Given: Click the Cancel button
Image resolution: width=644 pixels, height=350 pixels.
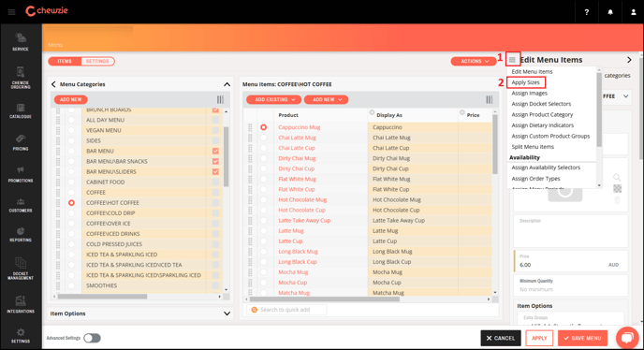Looking at the screenshot, I should pos(501,338).
